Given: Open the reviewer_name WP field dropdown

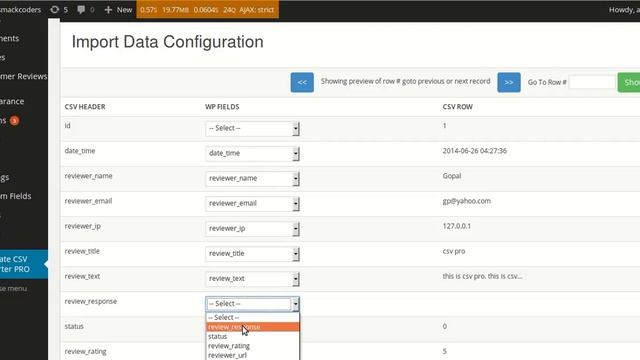Looking at the screenshot, I should coord(252,178).
